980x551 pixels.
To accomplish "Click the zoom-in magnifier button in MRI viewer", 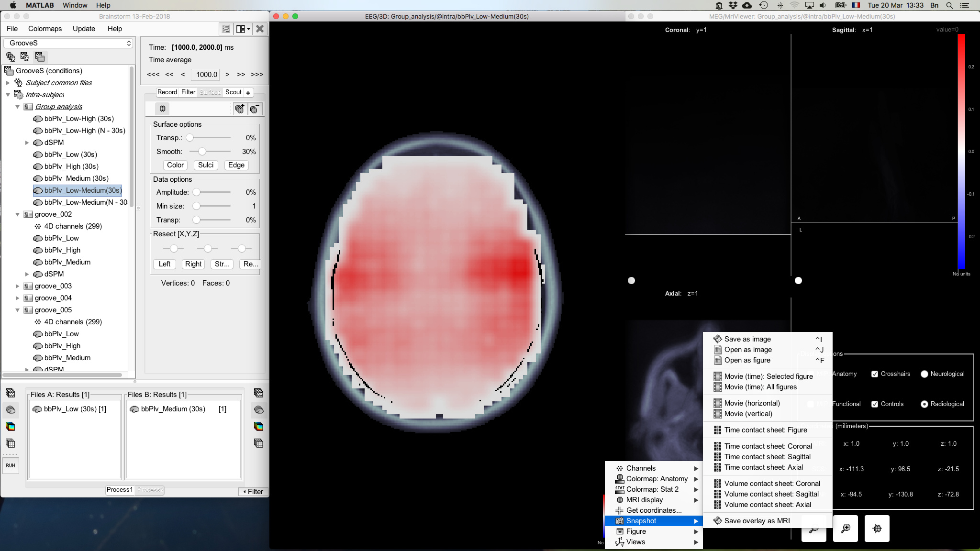I will tap(846, 529).
